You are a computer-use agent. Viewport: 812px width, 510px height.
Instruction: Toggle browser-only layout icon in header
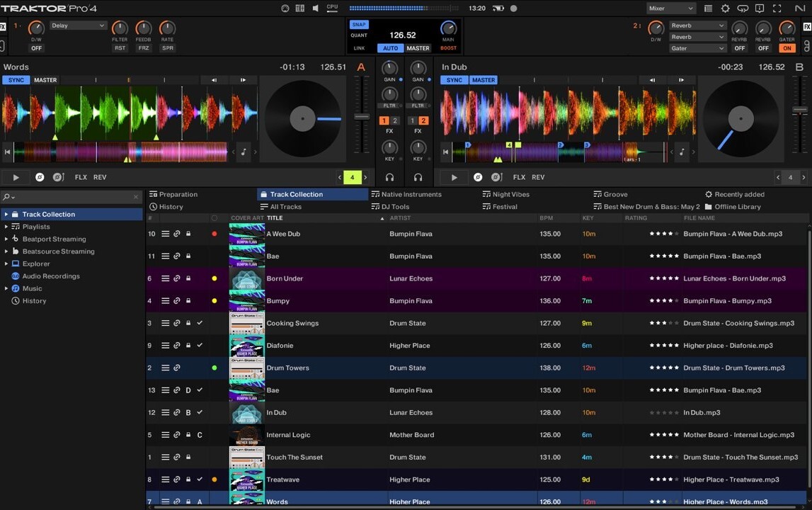(708, 8)
